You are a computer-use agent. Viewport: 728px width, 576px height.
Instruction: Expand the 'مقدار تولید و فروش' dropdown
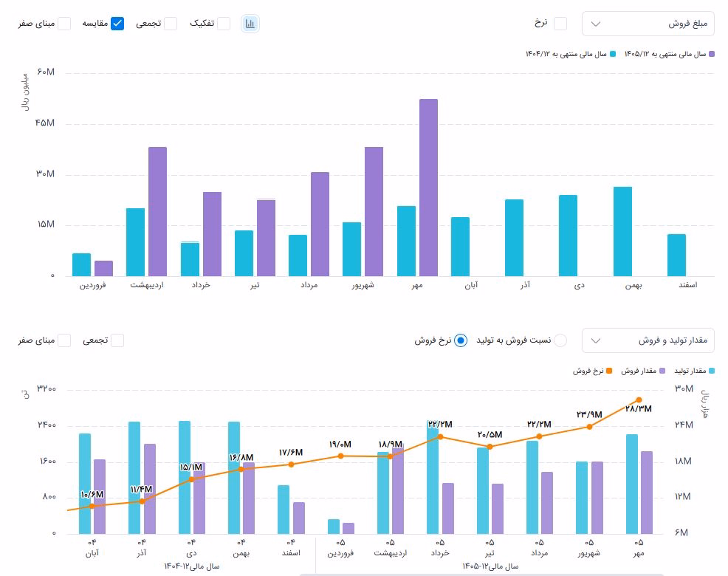648,340
